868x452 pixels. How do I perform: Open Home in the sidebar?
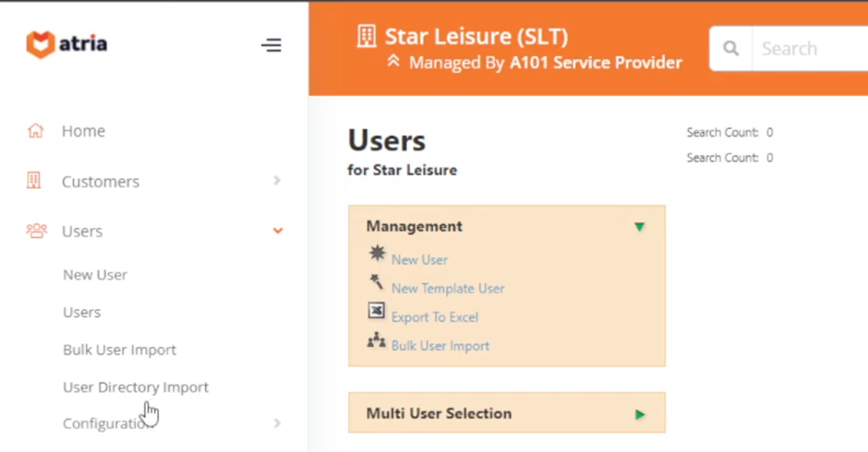click(83, 131)
